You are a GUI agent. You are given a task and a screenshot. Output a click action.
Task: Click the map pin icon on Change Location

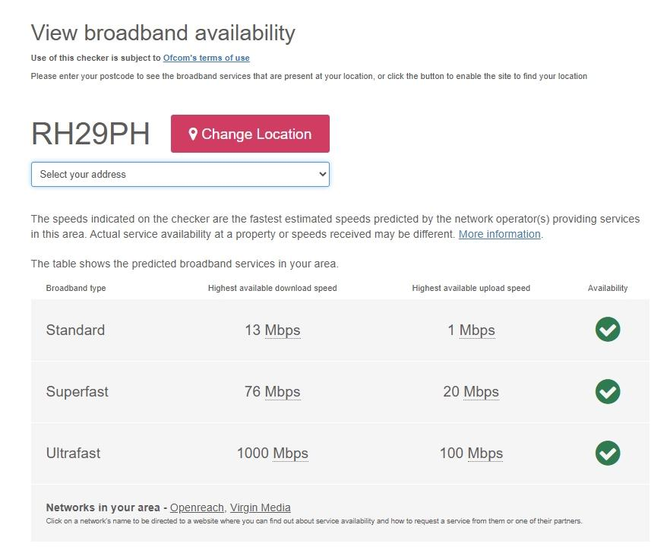point(193,134)
